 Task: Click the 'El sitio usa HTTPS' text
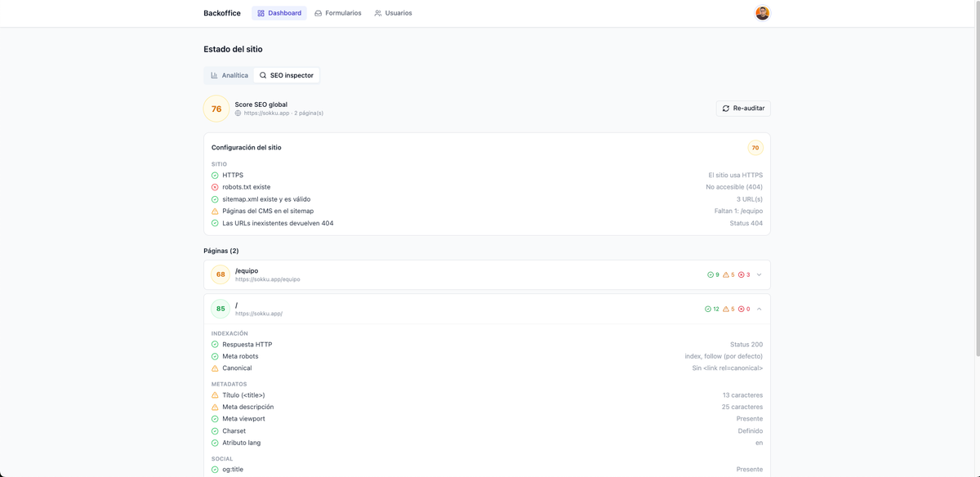pos(736,175)
